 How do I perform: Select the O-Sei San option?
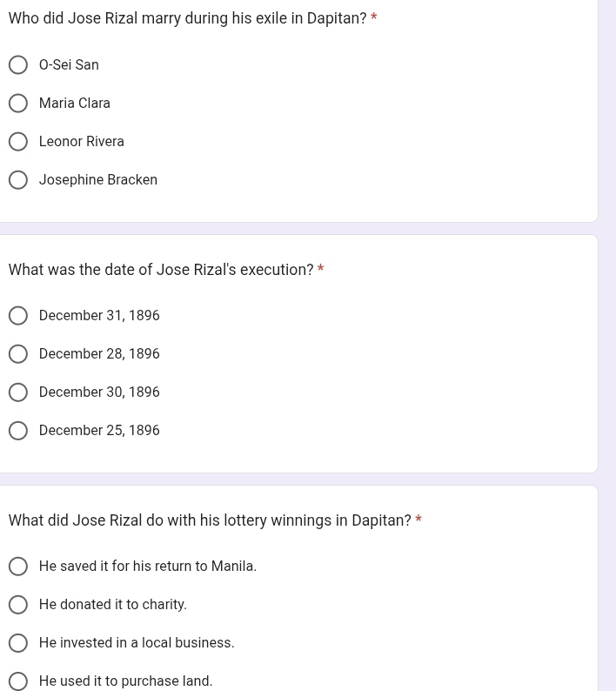click(18, 64)
